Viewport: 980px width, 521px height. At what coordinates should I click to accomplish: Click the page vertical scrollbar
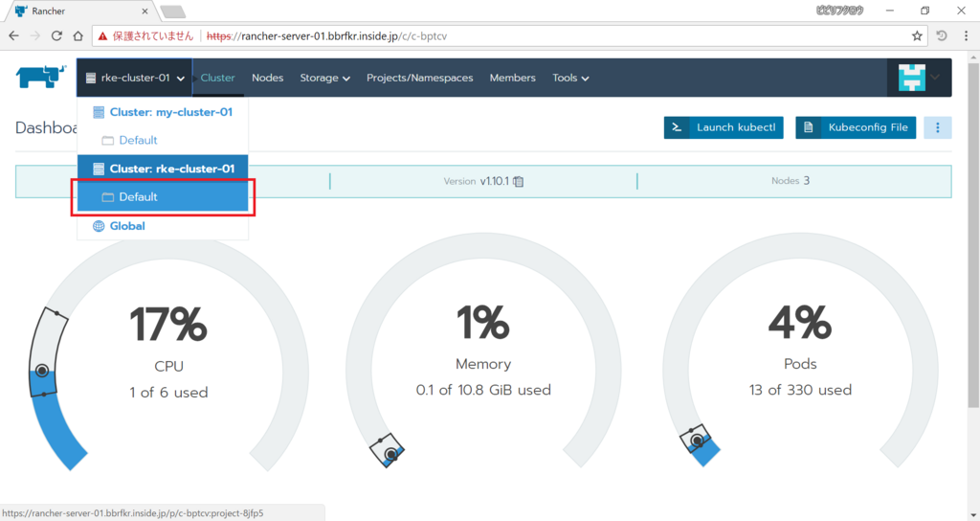[x=973, y=235]
